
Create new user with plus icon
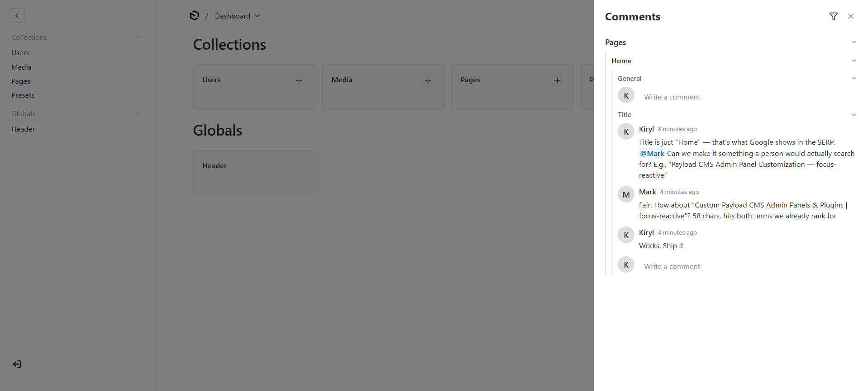(x=299, y=80)
